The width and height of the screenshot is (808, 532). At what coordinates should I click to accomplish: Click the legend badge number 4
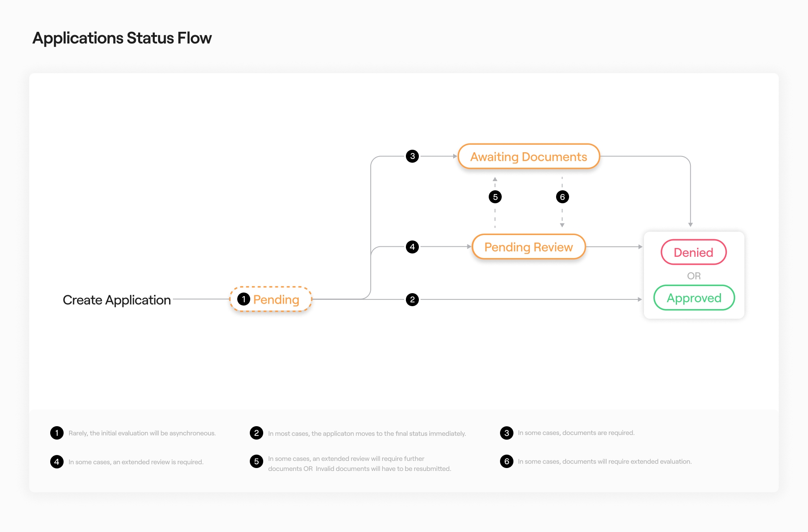tap(57, 462)
